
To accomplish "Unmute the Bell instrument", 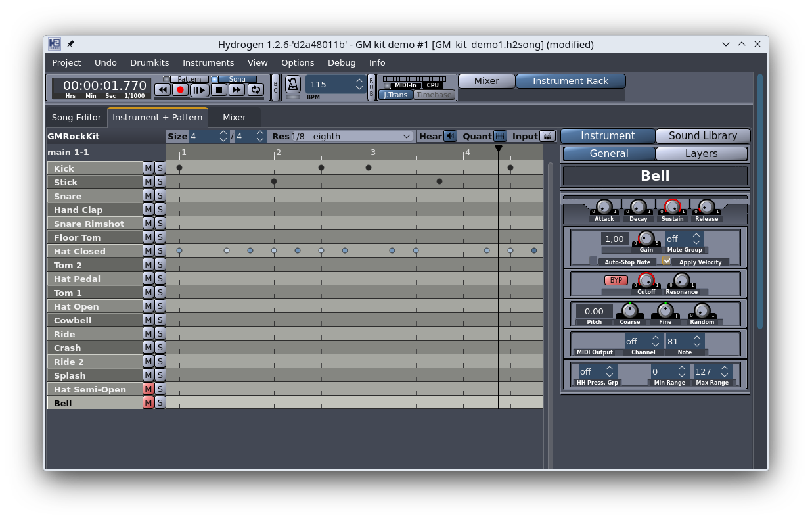I will tap(148, 403).
